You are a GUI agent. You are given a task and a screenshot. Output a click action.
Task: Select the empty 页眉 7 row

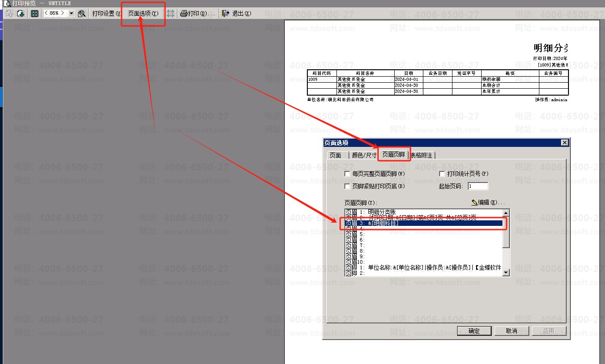(x=423, y=245)
